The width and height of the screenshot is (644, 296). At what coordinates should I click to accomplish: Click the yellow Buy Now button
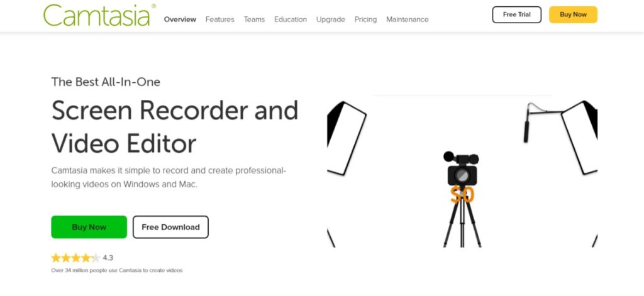[573, 15]
